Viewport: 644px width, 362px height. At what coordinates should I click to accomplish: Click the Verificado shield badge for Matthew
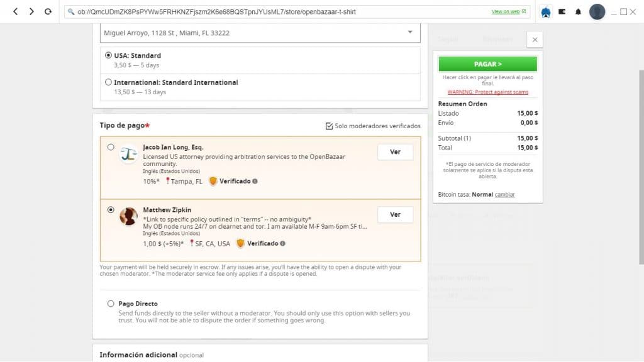(x=240, y=243)
